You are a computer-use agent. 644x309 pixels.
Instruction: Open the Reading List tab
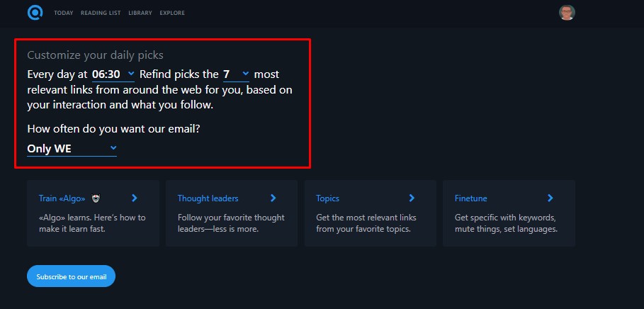(101, 13)
